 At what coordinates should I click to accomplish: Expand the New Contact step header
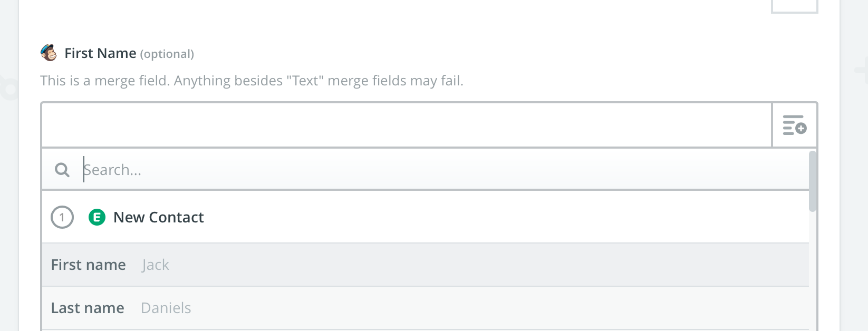(158, 217)
